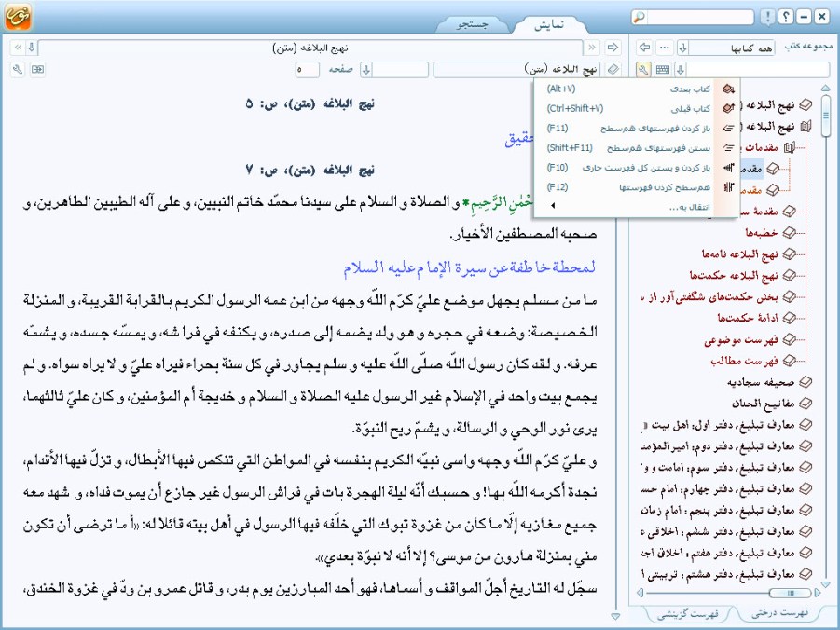The width and height of the screenshot is (840, 630).
Task: Click the book icon beside 'خطبه‌ها'
Action: coord(789,232)
